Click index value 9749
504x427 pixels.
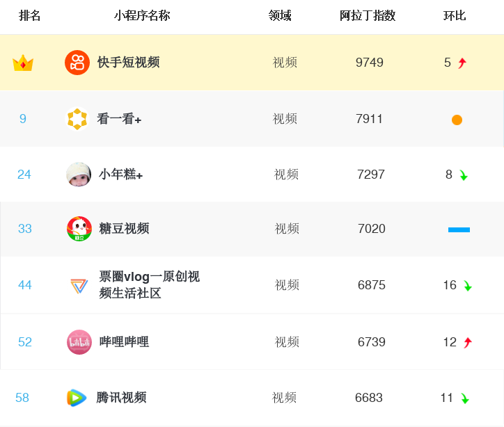(370, 63)
